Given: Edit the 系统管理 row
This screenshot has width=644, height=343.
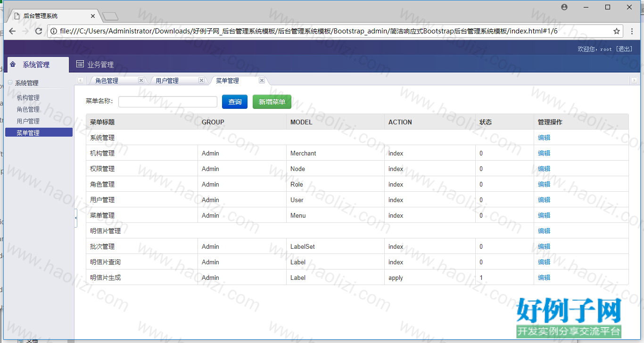Looking at the screenshot, I should coord(544,138).
